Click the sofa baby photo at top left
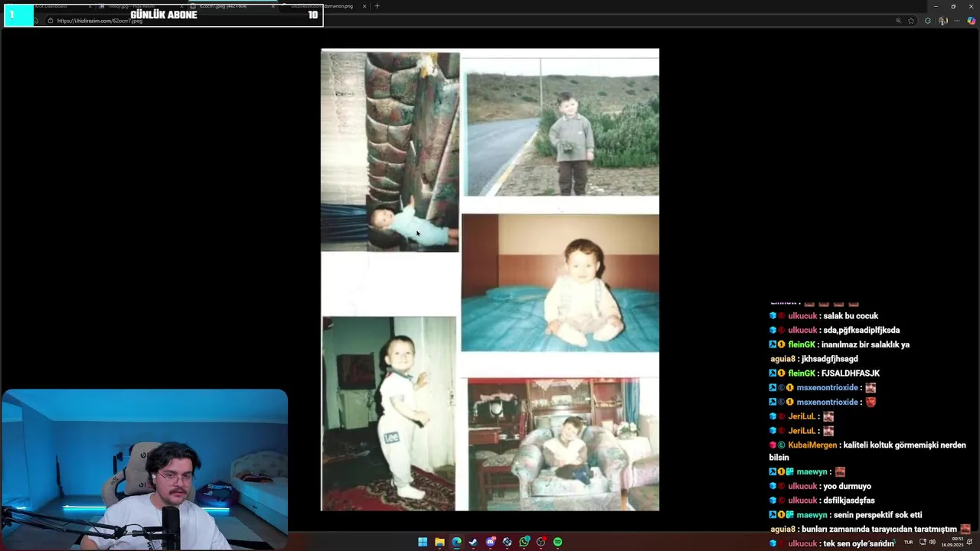Screen dimensions: 980x551 (x=390, y=152)
